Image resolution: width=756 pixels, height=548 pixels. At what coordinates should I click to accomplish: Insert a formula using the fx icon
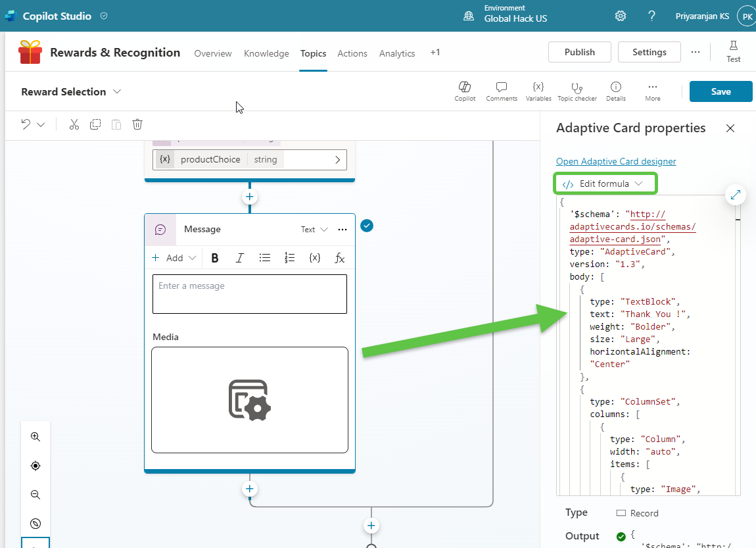pos(340,258)
